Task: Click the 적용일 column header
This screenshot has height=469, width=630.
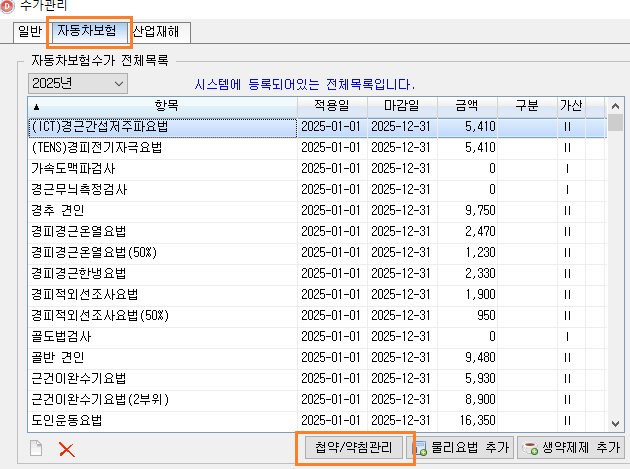Action: (x=332, y=106)
